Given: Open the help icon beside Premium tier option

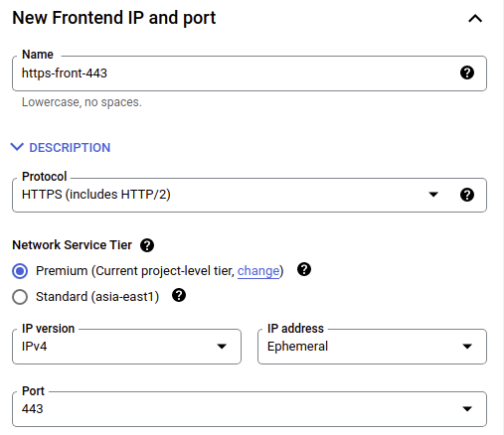Looking at the screenshot, I should [304, 269].
